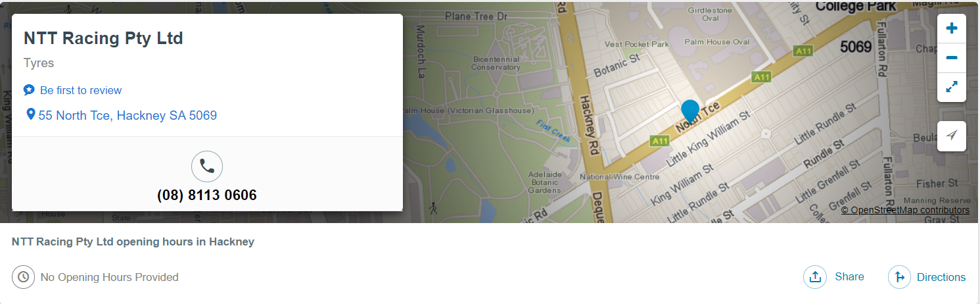Click the Bicentennial Conservatory map label

tap(496, 63)
